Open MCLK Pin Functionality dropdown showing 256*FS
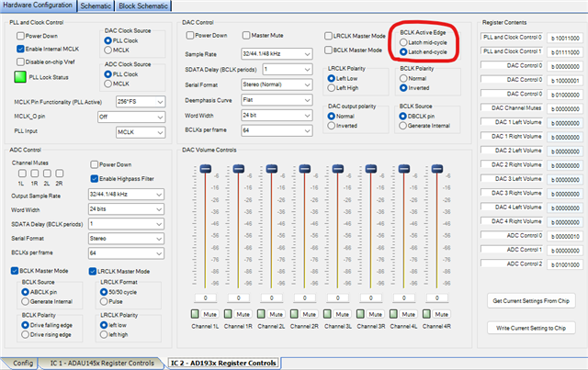Image resolution: width=588 pixels, height=370 pixels. [141, 102]
